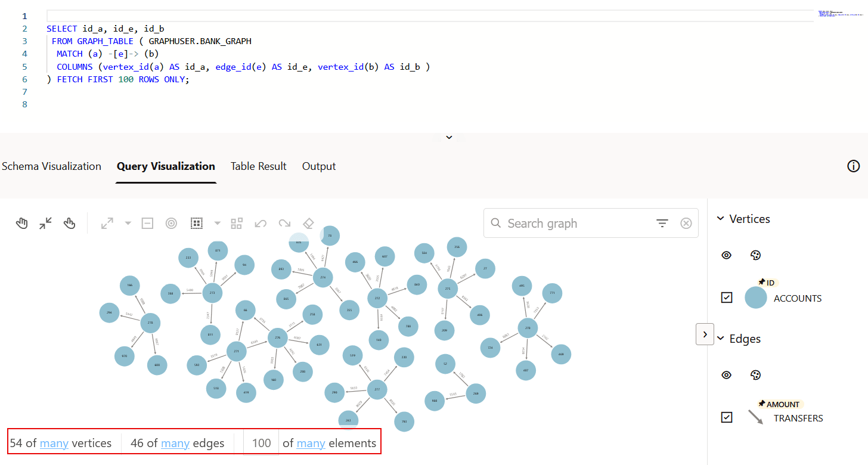This screenshot has width=868, height=465.
Task: Click code line 'SELECT id_a, id_e, id_b'
Action: (x=105, y=29)
